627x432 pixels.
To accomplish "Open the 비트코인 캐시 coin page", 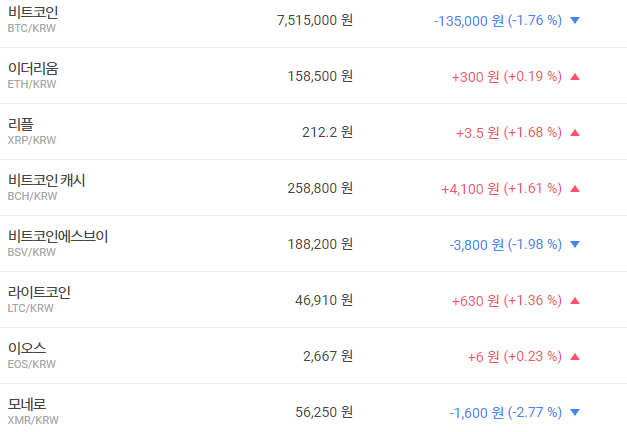I will [46, 180].
